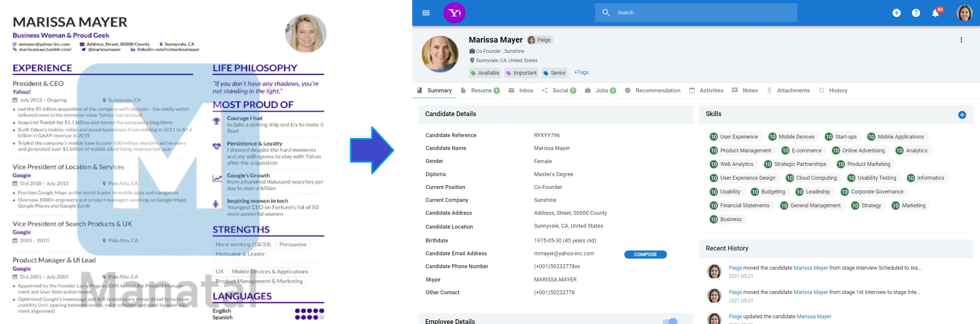Open the three-dot options menu for the candidate
Viewport: 980px width, 324px height.
click(x=962, y=39)
